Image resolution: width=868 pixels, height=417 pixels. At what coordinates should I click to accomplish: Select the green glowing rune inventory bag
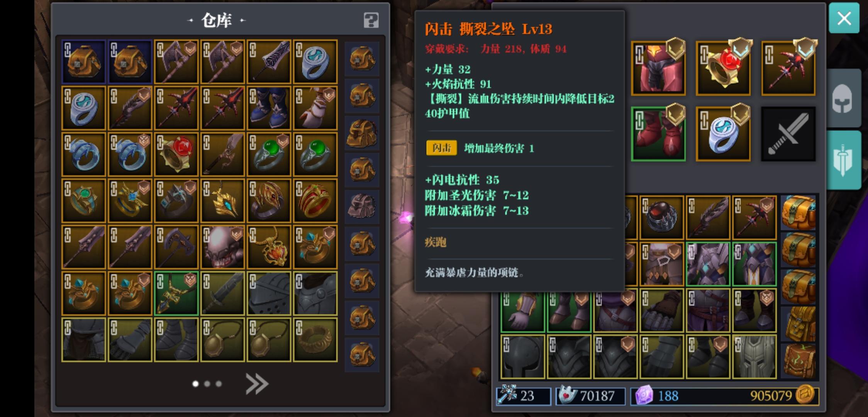coord(799,361)
